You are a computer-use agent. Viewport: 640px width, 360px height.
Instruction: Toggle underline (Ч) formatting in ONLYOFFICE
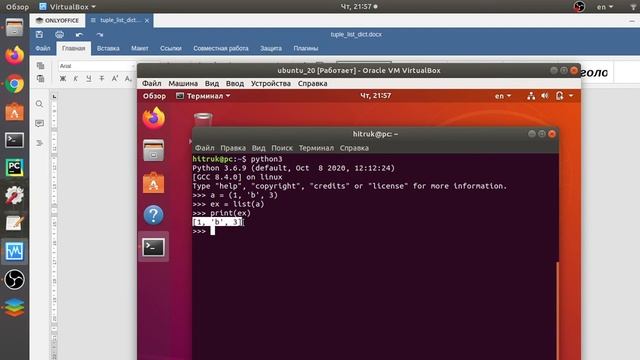point(89,78)
